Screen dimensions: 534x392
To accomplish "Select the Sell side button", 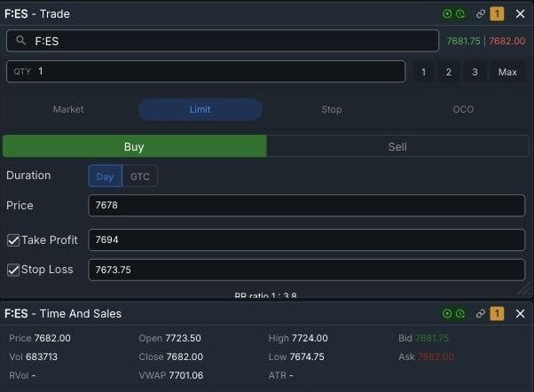I will [x=397, y=146].
